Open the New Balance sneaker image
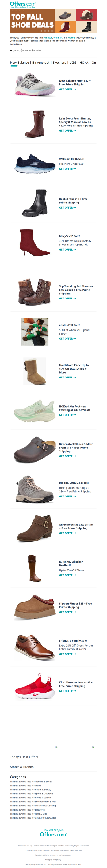 35,85
